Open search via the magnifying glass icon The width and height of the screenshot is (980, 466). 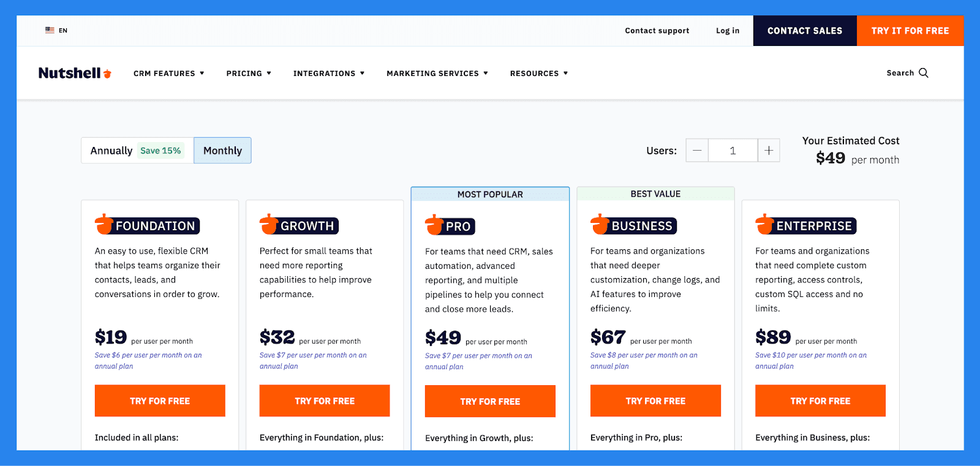tap(924, 73)
